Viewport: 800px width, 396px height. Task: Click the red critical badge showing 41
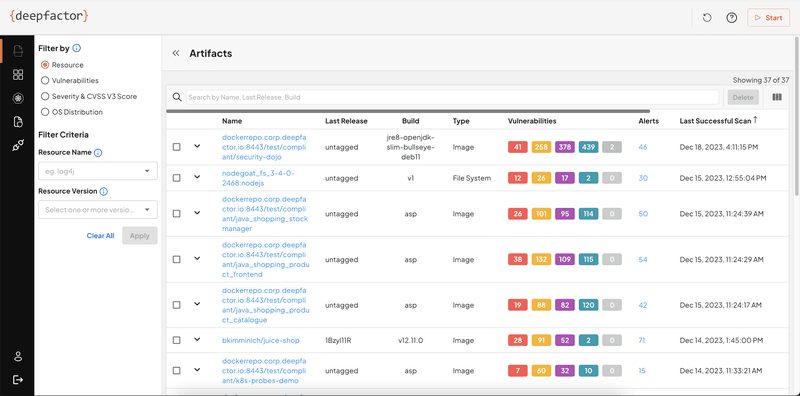coord(518,147)
